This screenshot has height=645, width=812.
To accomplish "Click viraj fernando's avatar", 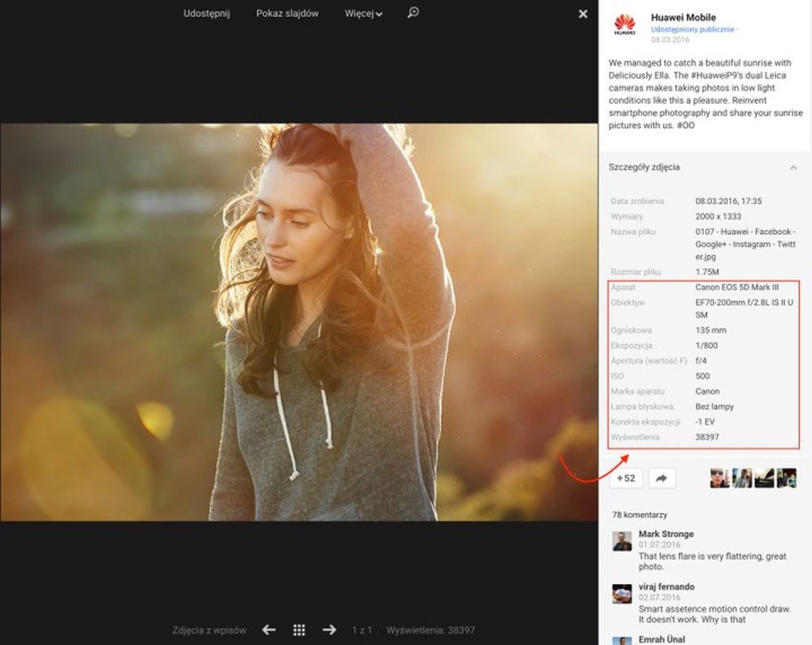I will pyautogui.click(x=622, y=594).
